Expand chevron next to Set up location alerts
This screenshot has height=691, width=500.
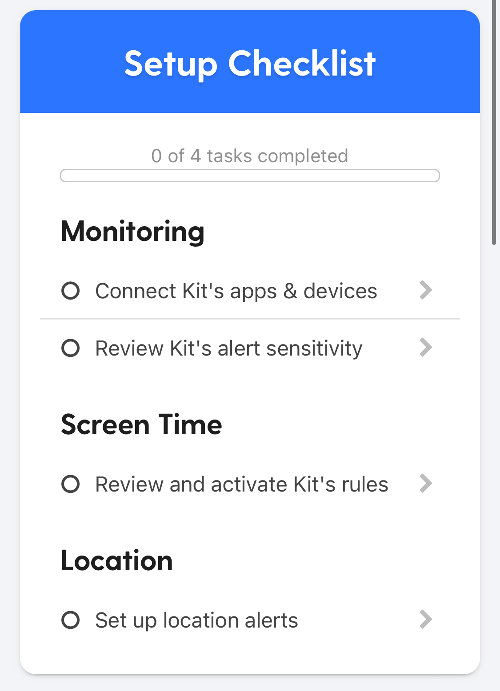(x=426, y=619)
